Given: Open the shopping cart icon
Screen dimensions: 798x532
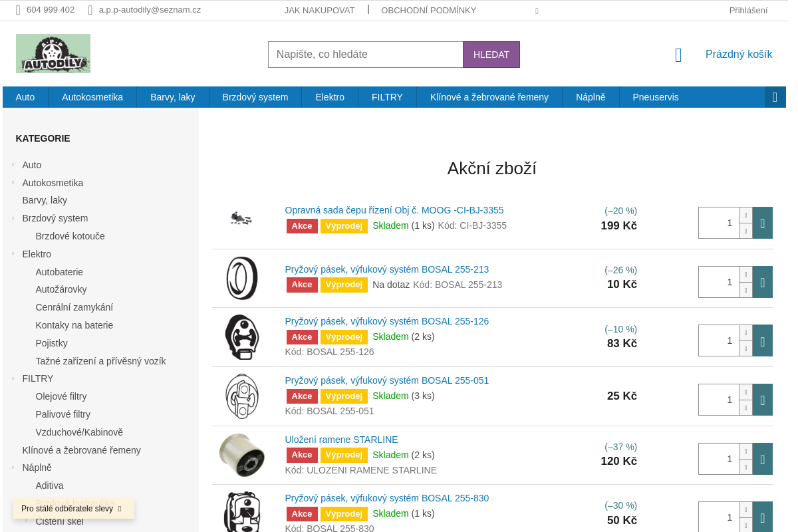Looking at the screenshot, I should tap(678, 55).
